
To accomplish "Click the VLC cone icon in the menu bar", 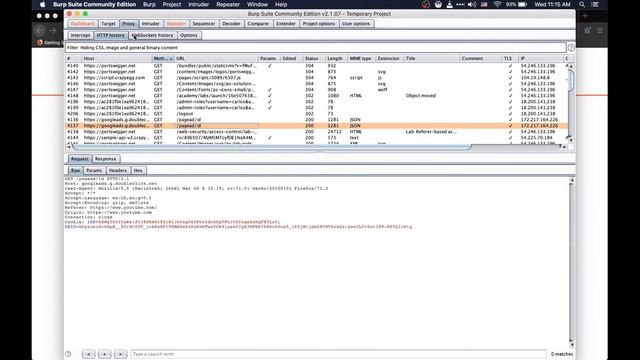I will (x=449, y=4).
